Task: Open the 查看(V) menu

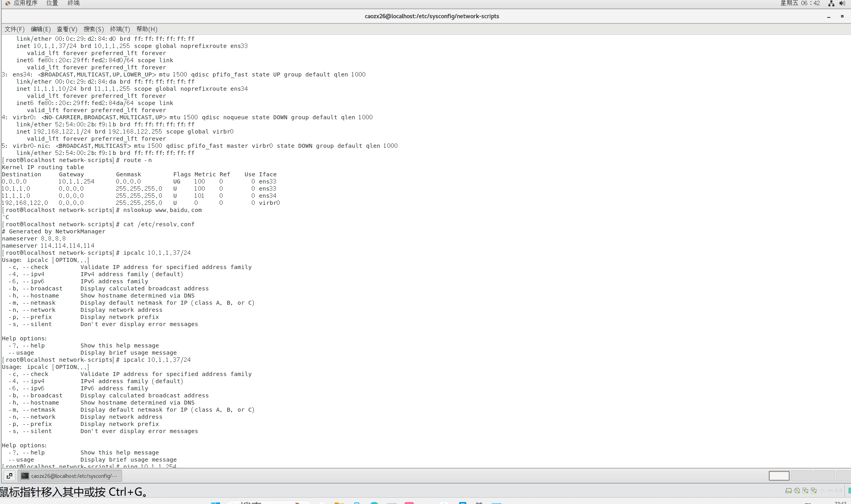Action: (x=67, y=29)
